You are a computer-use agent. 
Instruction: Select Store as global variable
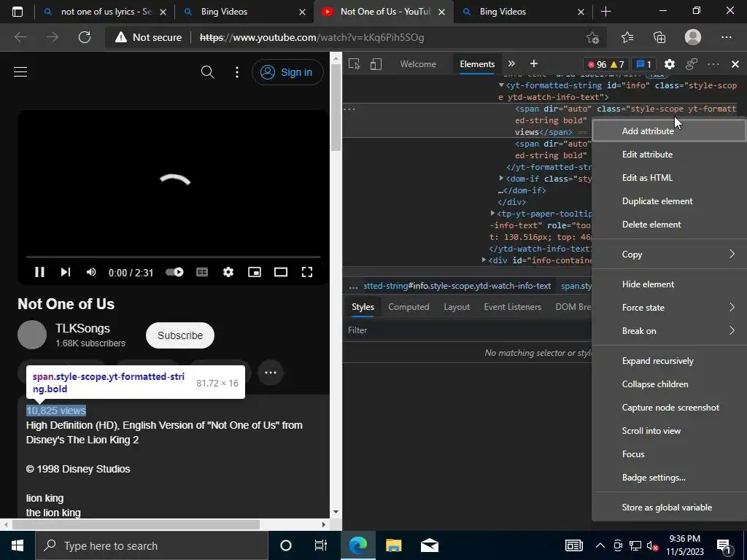[669, 507]
